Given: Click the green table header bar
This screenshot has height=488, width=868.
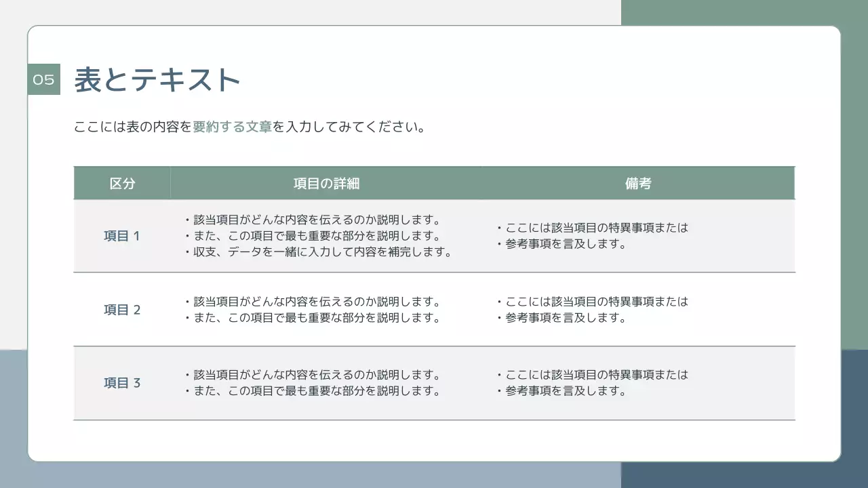Looking at the screenshot, I should coord(434,182).
